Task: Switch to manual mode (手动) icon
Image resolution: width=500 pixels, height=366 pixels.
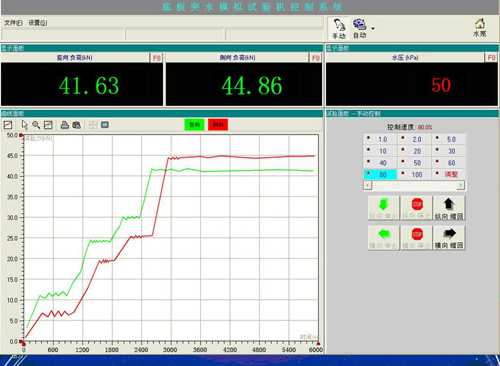Action: 339,29
